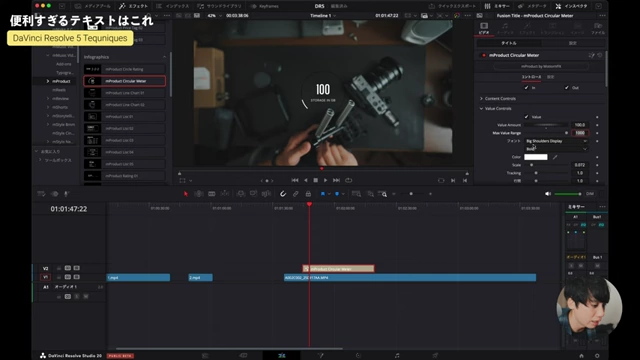Choose the Blade Edit Mode tool
This screenshot has width=640, height=360.
point(211,194)
